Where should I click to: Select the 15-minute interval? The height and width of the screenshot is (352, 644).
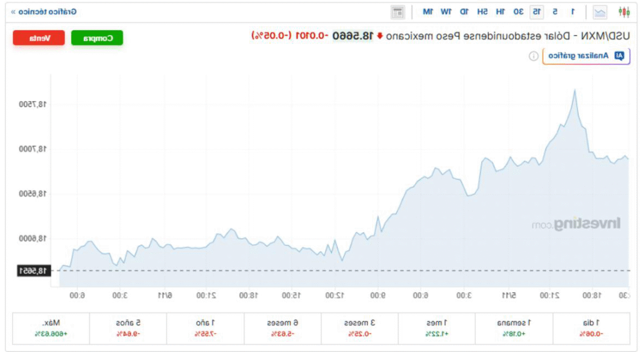535,12
